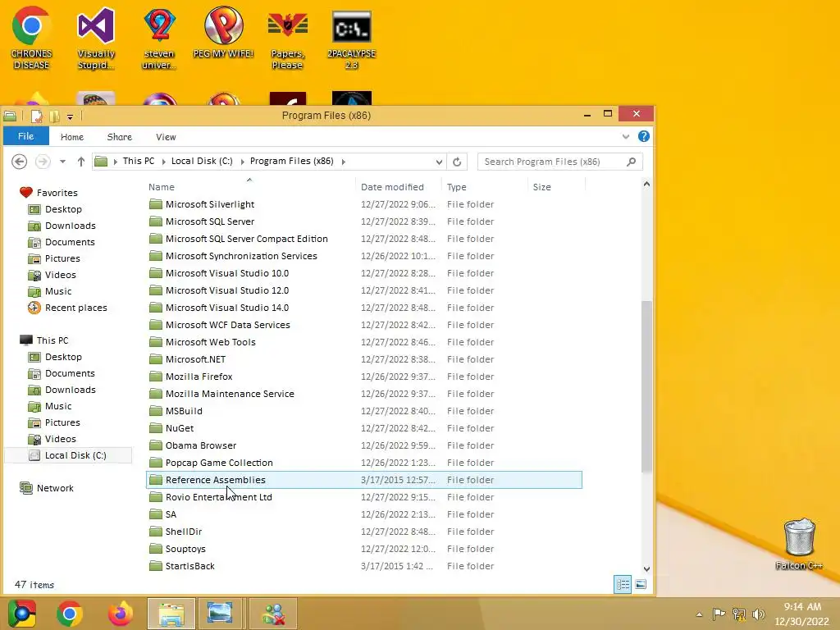This screenshot has width=840, height=630.
Task: Open the photo viewer taskbar button
Action: click(x=220, y=614)
